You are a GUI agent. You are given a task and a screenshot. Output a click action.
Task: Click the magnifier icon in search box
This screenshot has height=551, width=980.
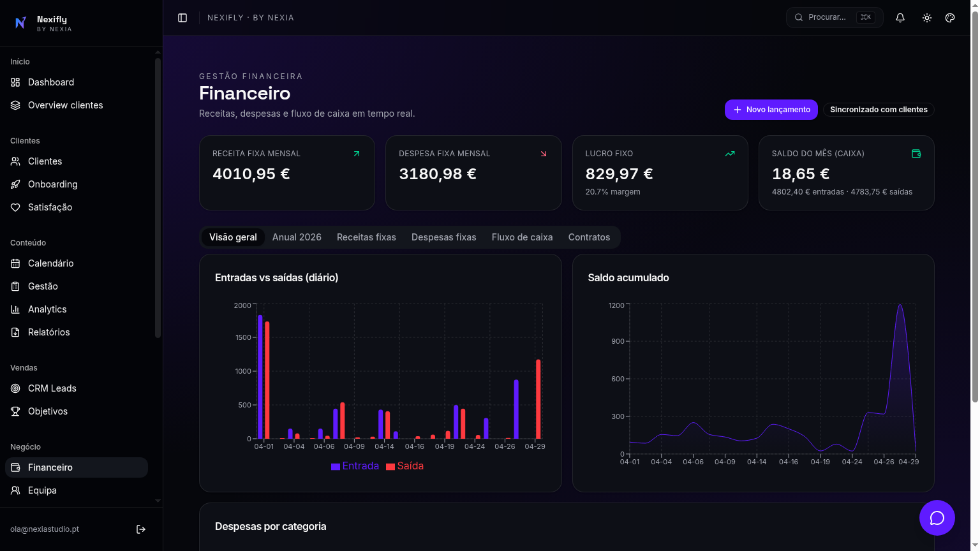point(799,17)
